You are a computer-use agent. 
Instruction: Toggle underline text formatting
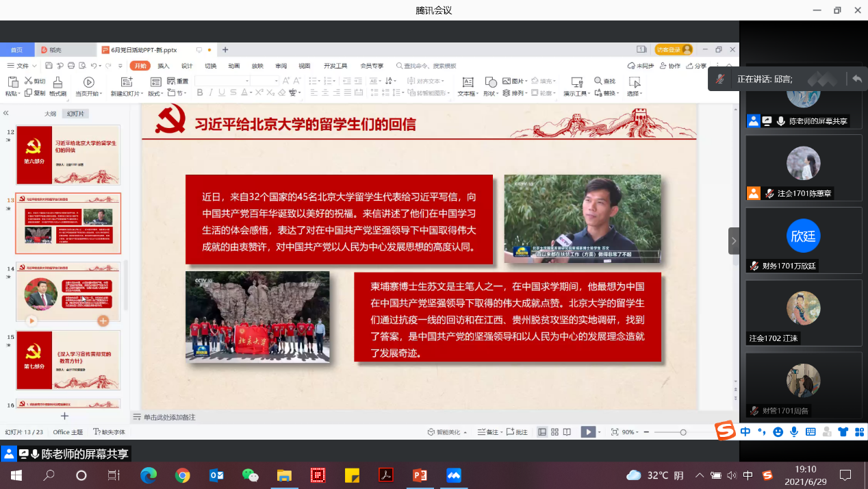tap(223, 93)
